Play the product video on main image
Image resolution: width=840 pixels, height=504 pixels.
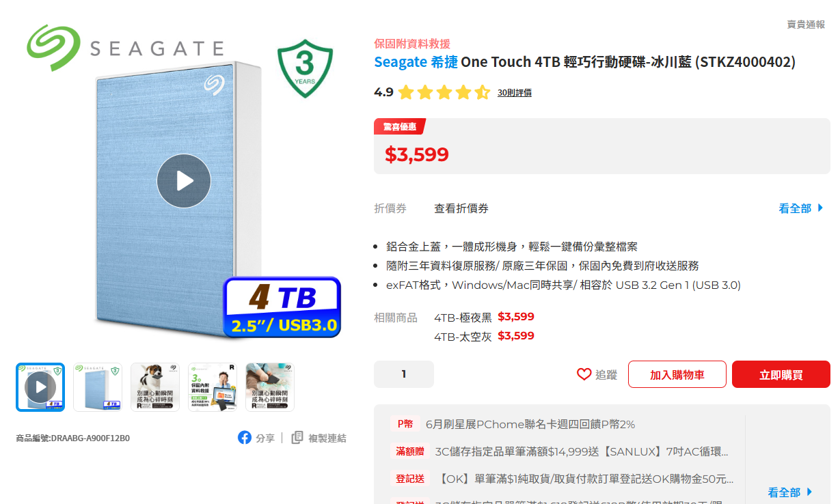coord(184,181)
